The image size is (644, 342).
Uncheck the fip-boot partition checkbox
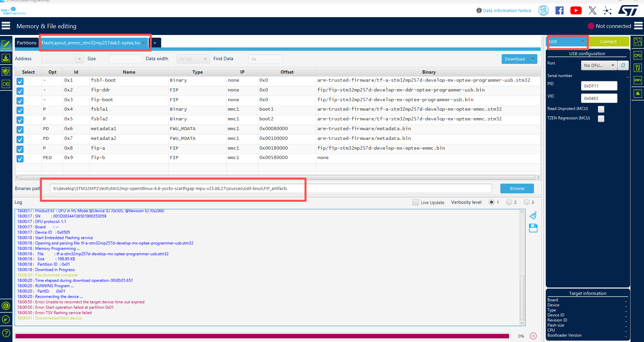coord(20,101)
